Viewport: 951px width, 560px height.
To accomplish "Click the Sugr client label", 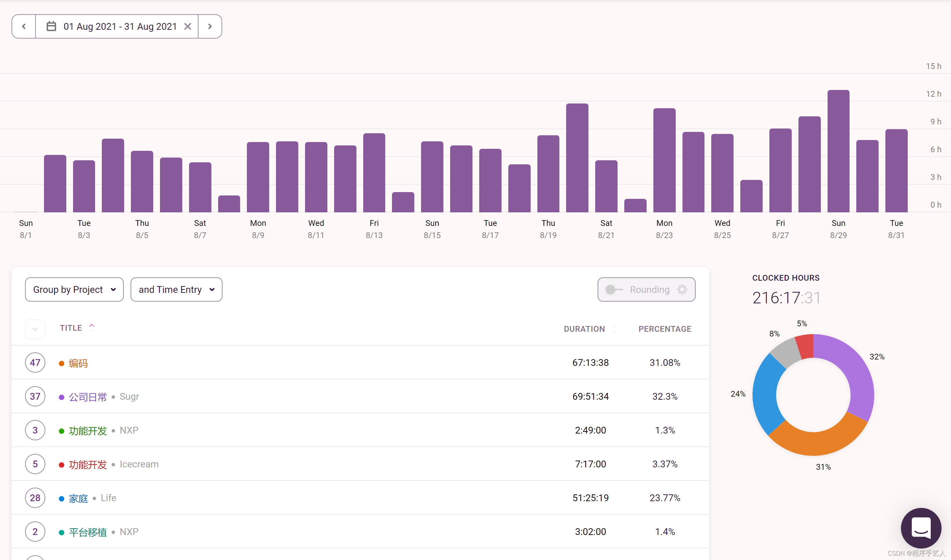I will point(129,397).
